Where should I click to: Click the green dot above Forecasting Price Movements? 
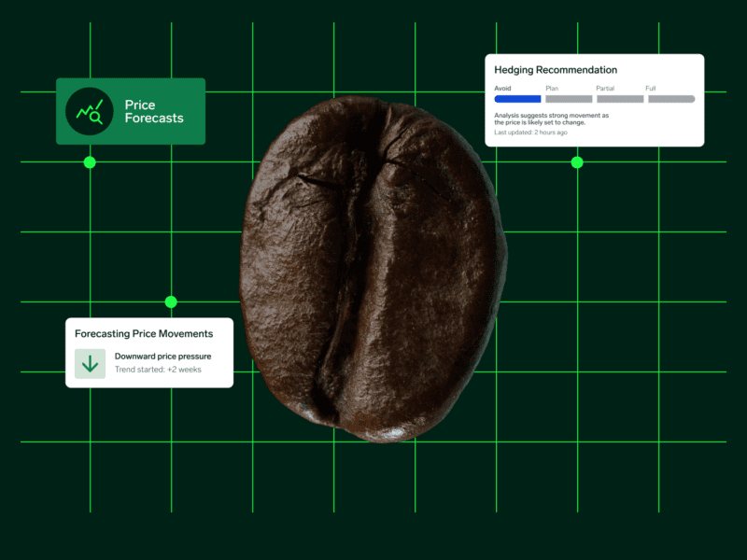click(x=171, y=301)
